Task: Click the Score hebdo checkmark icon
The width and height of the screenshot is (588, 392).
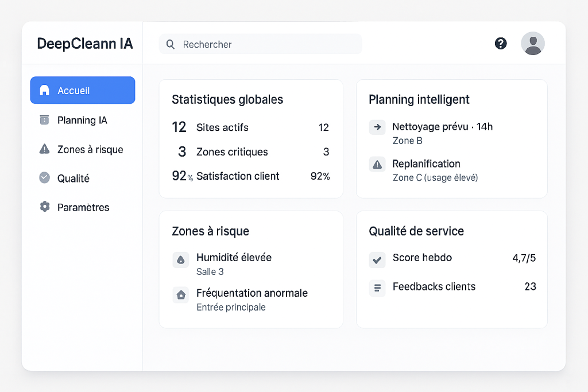Action: coord(377,260)
